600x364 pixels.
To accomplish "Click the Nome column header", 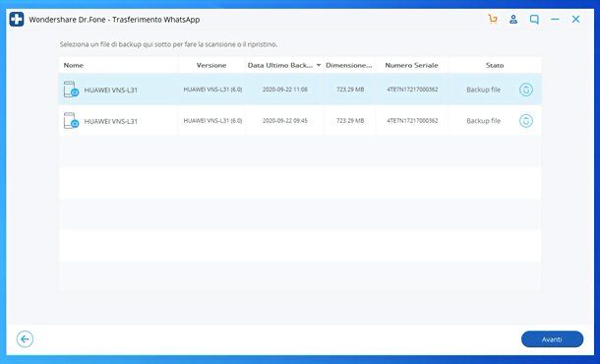I will (74, 65).
